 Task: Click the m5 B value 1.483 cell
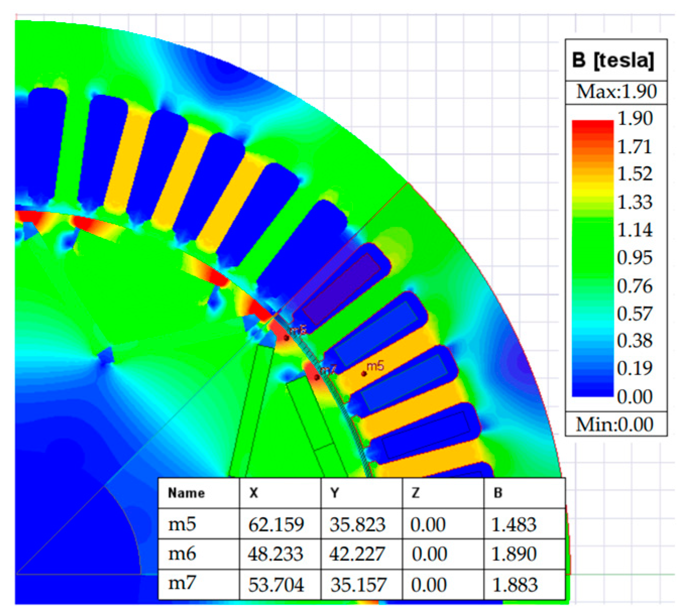(x=514, y=524)
